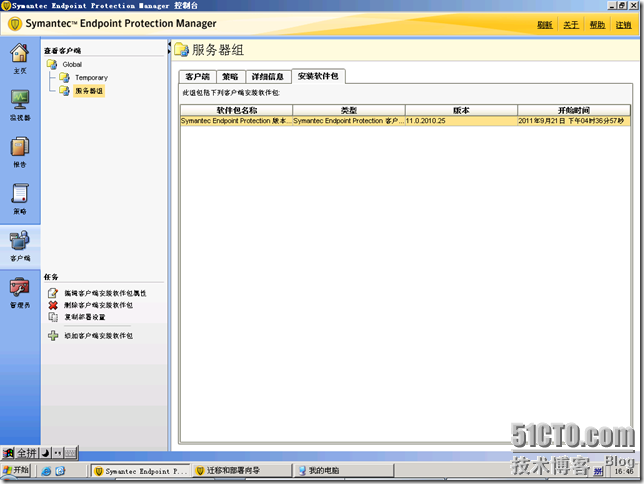Sort by 版本 column header
The image size is (644, 484).
coord(461,110)
